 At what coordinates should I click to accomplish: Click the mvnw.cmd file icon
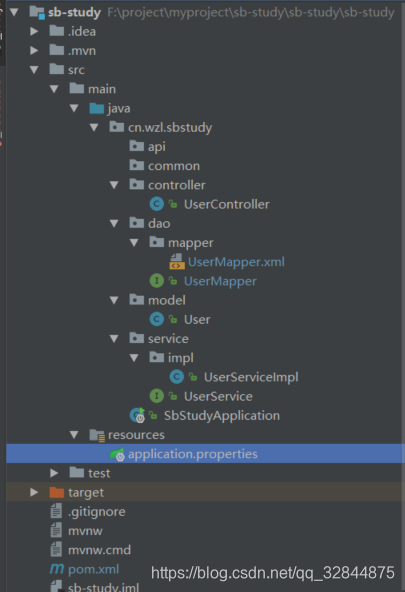(56, 549)
